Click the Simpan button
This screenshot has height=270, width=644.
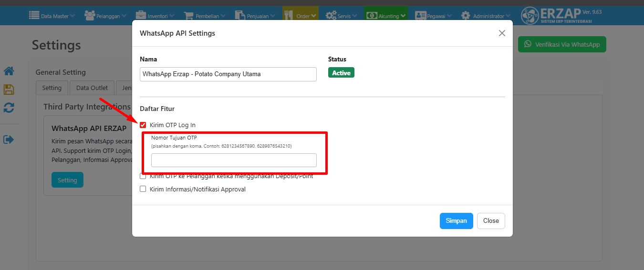point(456,221)
